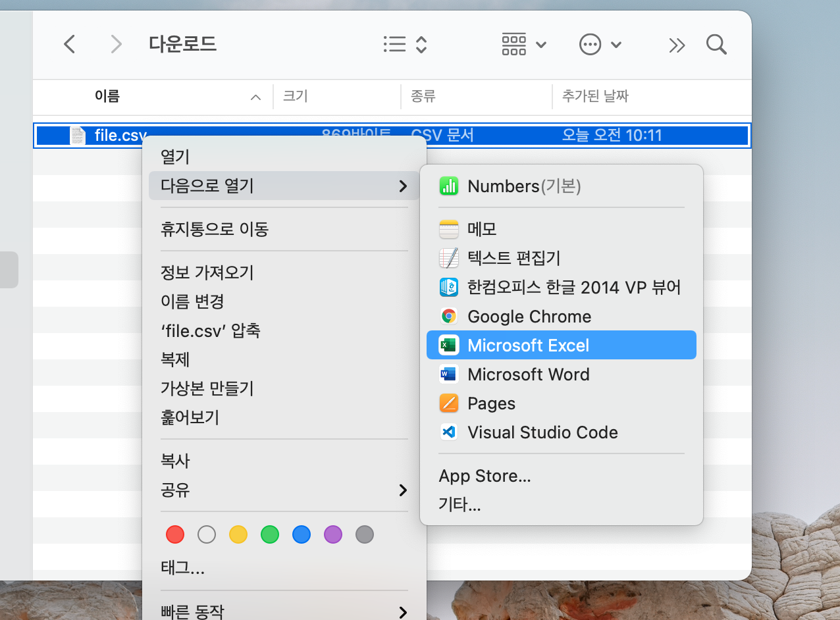The width and height of the screenshot is (840, 620).
Task: Click the 오늘 오전 10:11 date cell
Action: point(612,136)
